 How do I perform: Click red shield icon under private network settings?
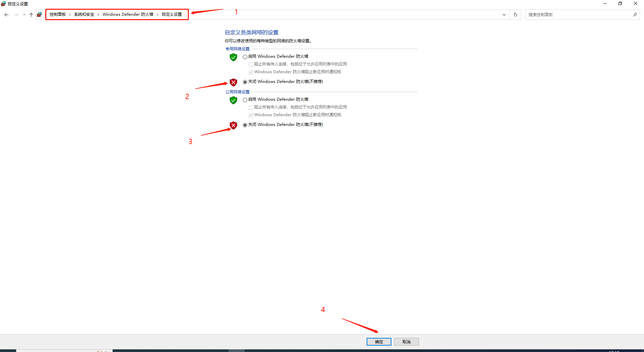233,83
